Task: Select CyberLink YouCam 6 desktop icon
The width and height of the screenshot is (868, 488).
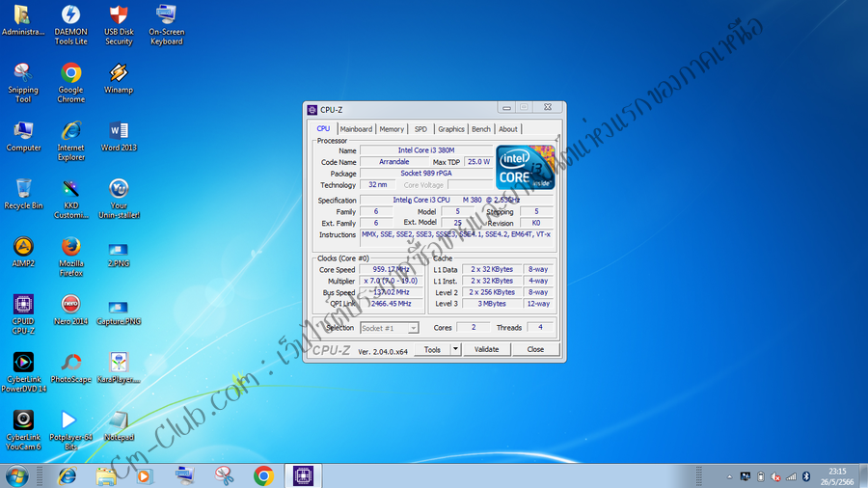Action: (23, 430)
